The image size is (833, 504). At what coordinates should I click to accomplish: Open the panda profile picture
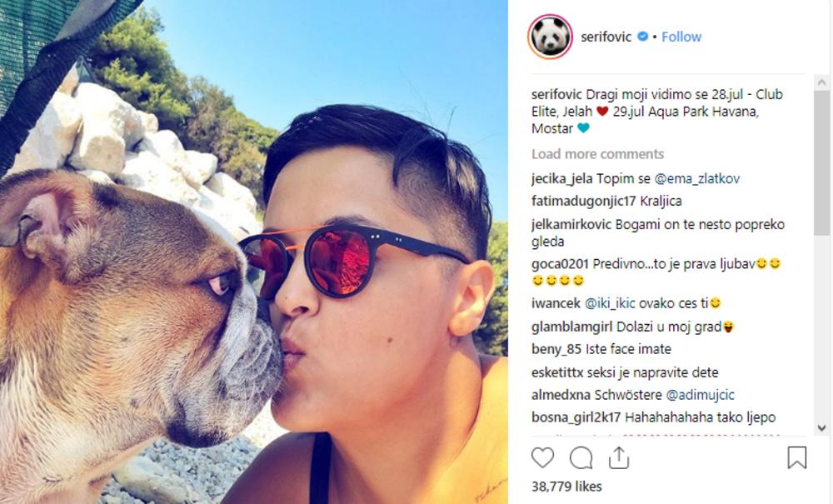tap(550, 36)
